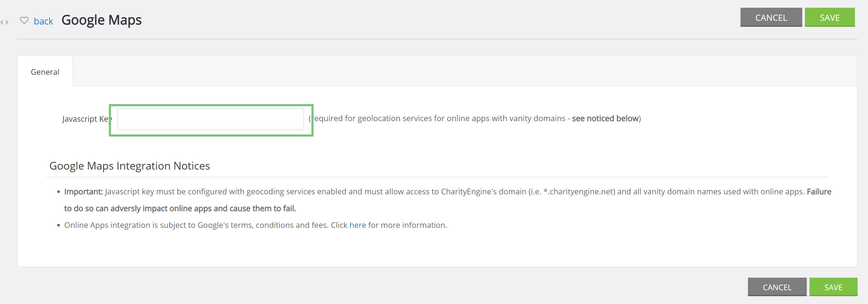Click the top CANCEL button

(x=771, y=17)
